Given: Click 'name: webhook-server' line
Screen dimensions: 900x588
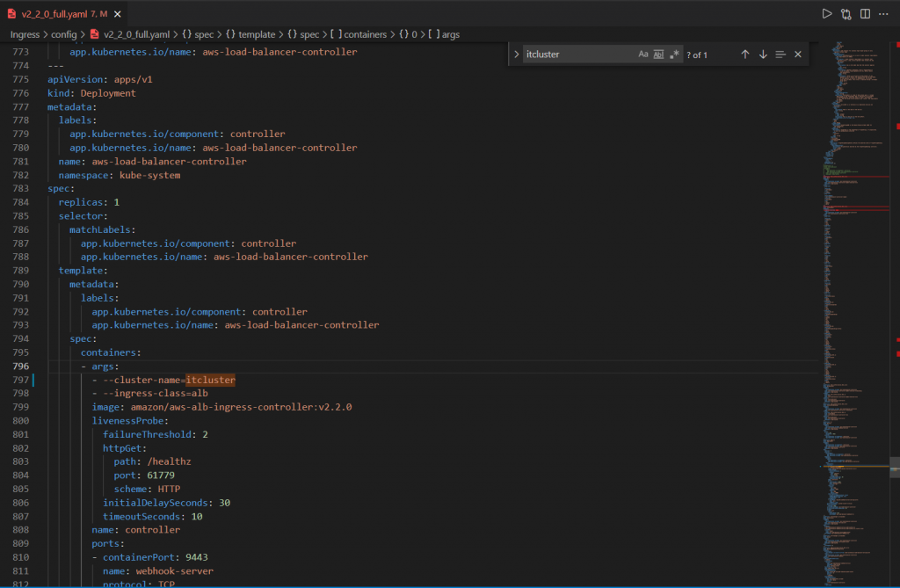Looking at the screenshot, I should (158, 571).
